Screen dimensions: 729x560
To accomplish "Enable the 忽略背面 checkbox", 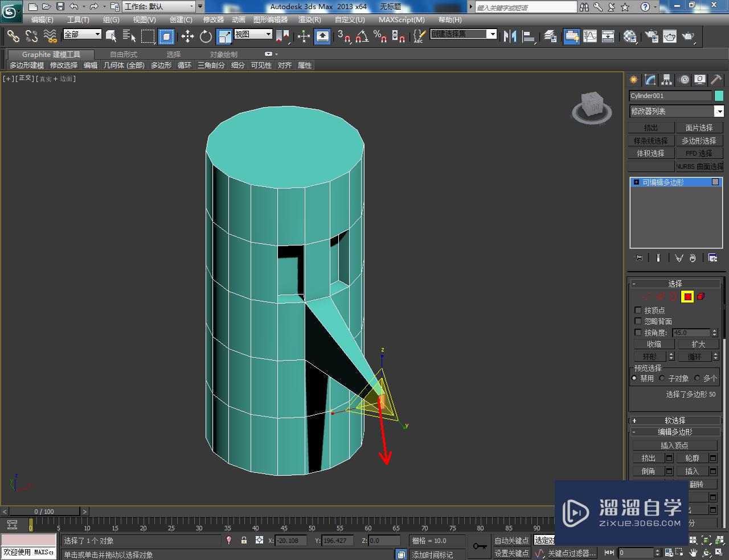I will [638, 321].
